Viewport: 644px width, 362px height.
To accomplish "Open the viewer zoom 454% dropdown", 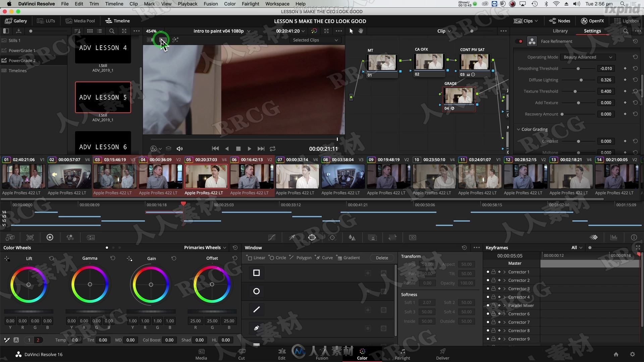I will click(154, 31).
